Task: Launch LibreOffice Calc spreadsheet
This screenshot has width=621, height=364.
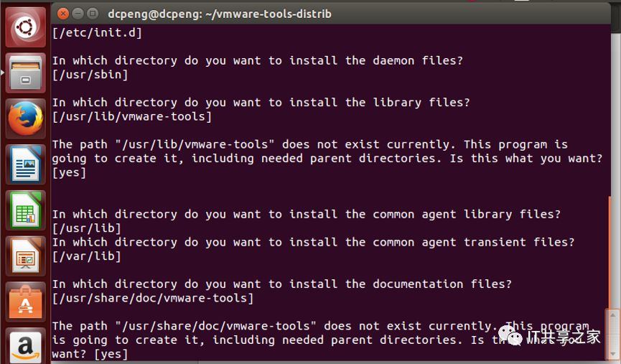Action: coord(25,210)
